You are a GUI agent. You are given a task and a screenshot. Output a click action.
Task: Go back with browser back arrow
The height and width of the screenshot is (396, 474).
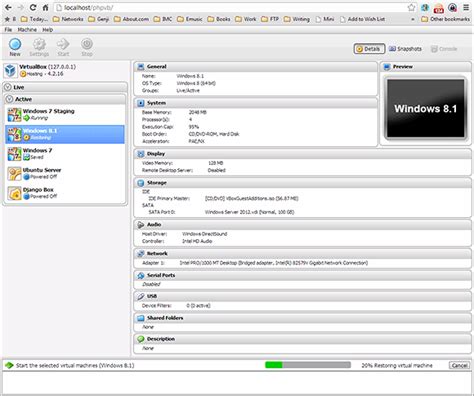click(x=8, y=7)
